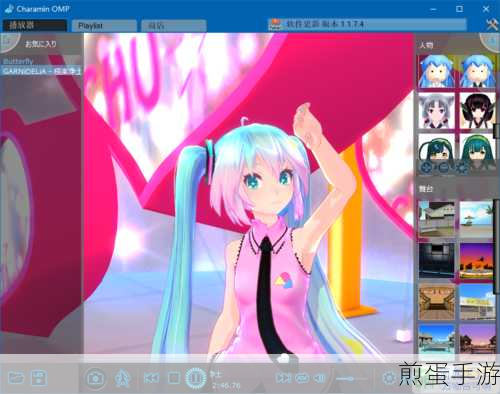This screenshot has width=500, height=394.
Task: Collapse the left panel with the round corner button
Action: [x=8, y=41]
